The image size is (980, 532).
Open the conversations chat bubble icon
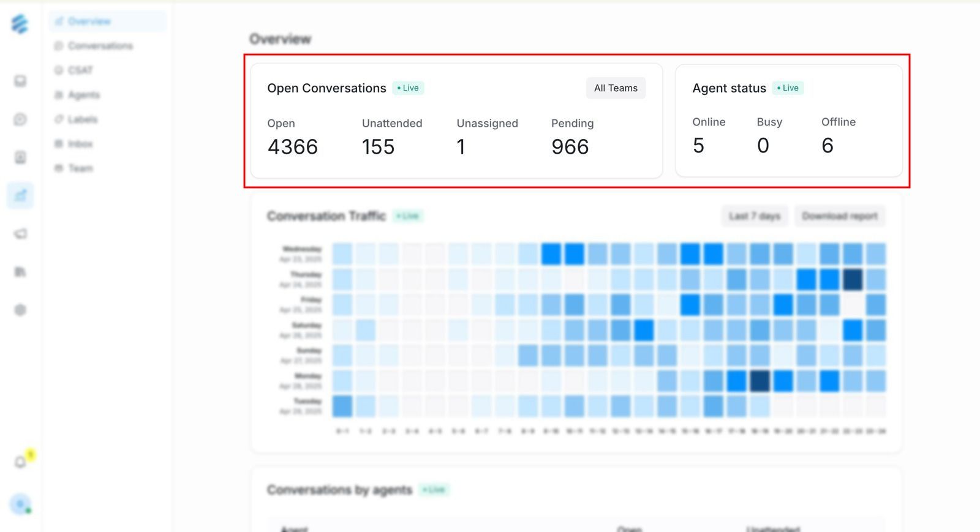[x=20, y=119]
